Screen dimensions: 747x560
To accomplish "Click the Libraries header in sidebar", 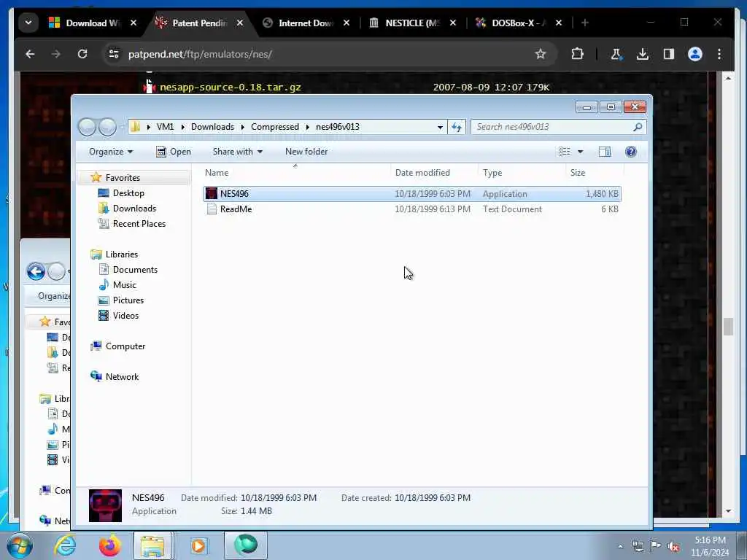I will pos(122,254).
